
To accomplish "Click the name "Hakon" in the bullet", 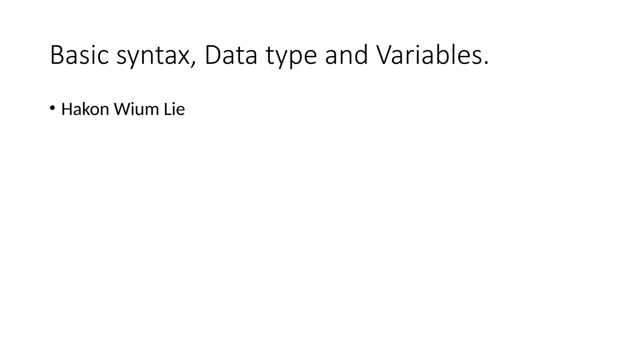I will [x=85, y=109].
